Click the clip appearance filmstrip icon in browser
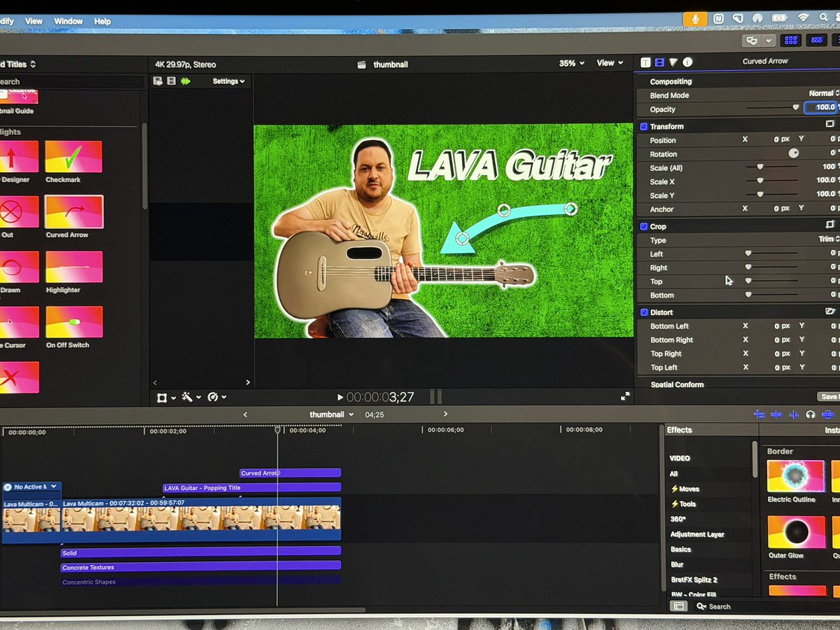The height and width of the screenshot is (630, 840). 171,81
